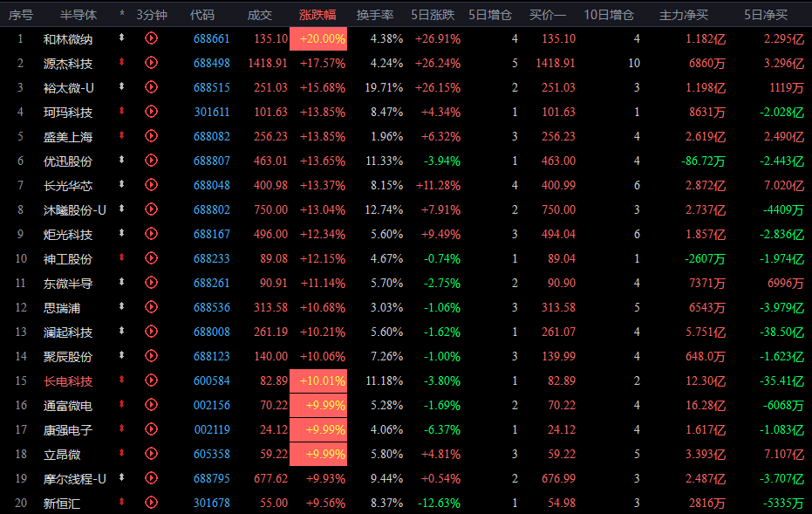This screenshot has height=514, width=812.
Task: Click the 3分钟 column header
Action: pyautogui.click(x=152, y=15)
